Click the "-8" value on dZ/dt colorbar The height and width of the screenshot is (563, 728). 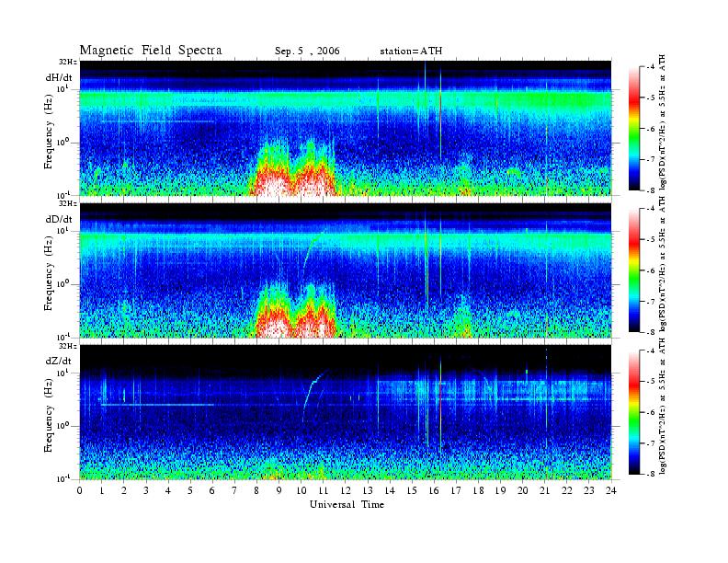point(651,474)
